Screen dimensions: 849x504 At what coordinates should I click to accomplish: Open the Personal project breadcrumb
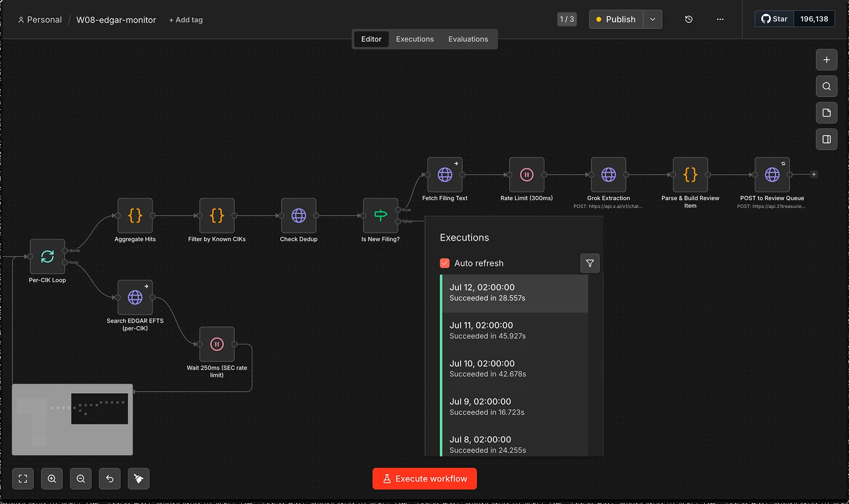40,20
